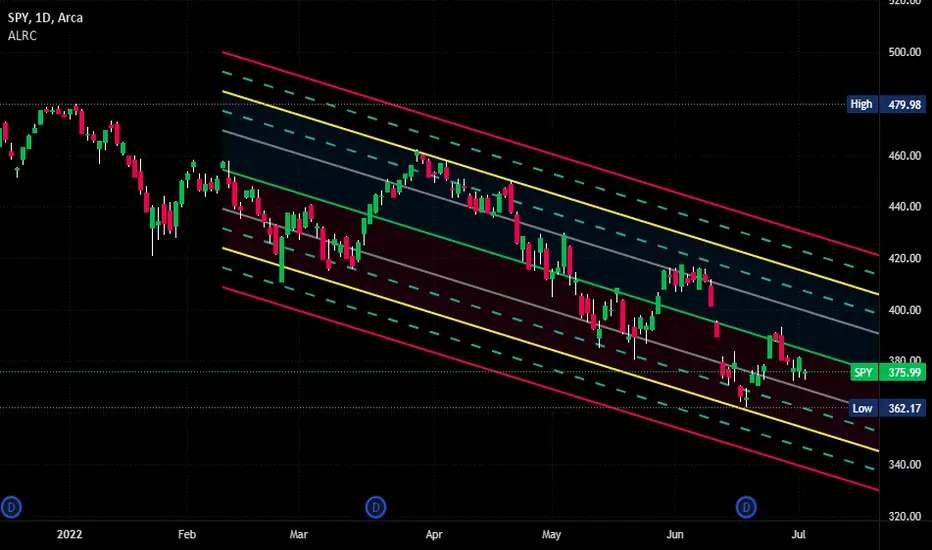The height and width of the screenshot is (550, 932).
Task: Click the 500.00 price axis label
Action: point(905,52)
